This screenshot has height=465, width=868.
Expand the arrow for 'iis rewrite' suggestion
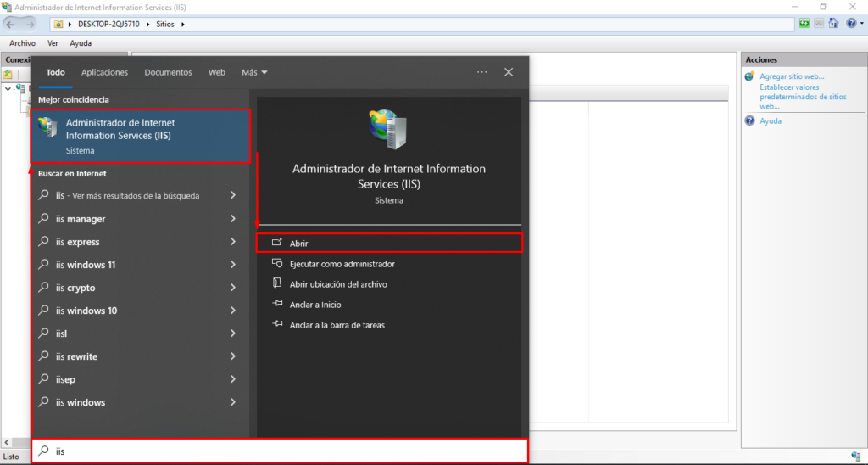pyautogui.click(x=233, y=356)
